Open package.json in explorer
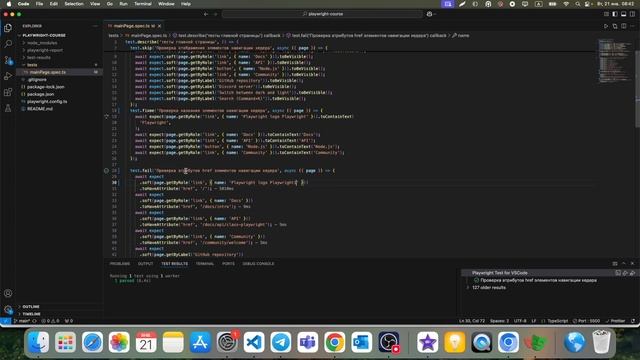640x360 pixels. tap(40, 94)
